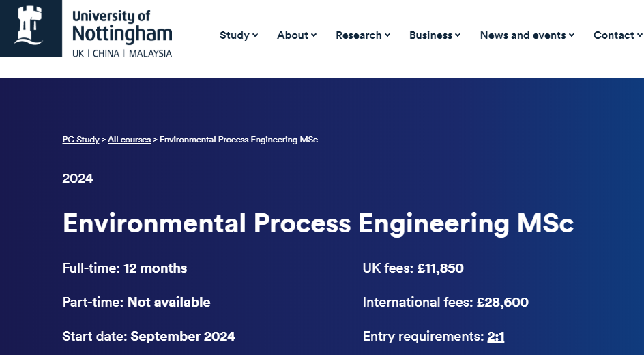Click the 2024 year label
The width and height of the screenshot is (644, 355).
[78, 178]
